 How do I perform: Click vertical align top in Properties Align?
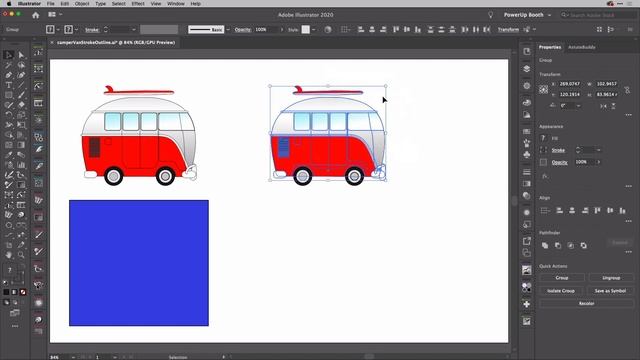pyautogui.click(x=598, y=211)
